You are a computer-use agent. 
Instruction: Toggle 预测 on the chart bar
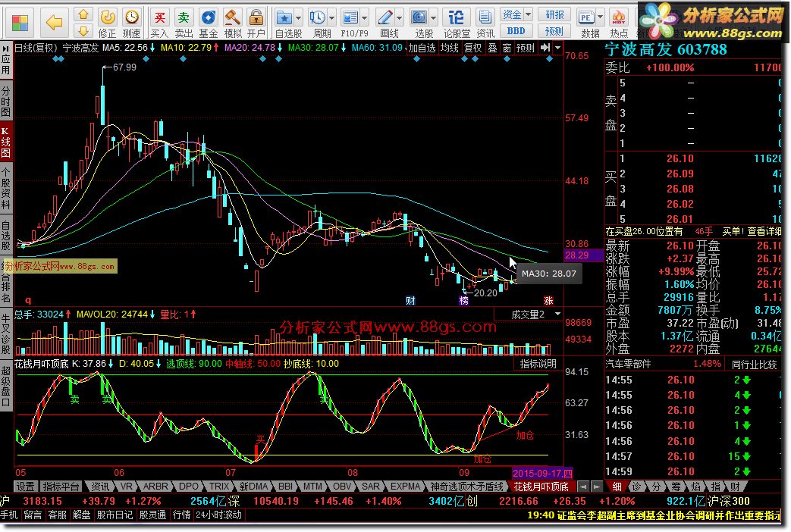click(525, 48)
